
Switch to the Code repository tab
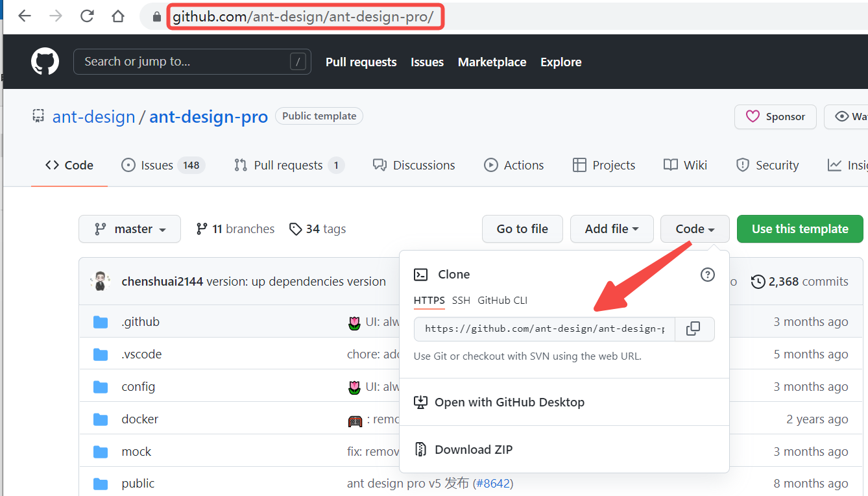coord(69,166)
